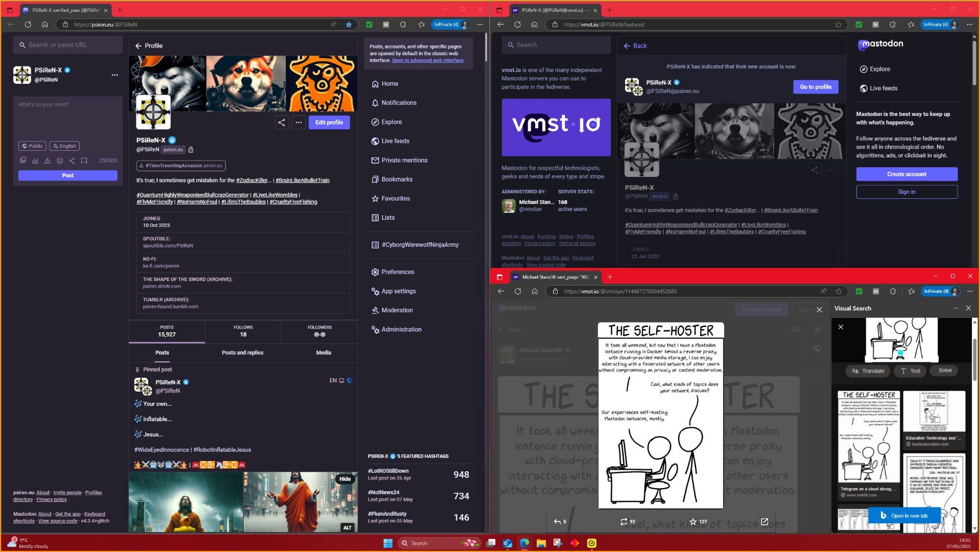The height and width of the screenshot is (552, 980).
Task: Open Visual Search more options menu
Action: coord(956,308)
